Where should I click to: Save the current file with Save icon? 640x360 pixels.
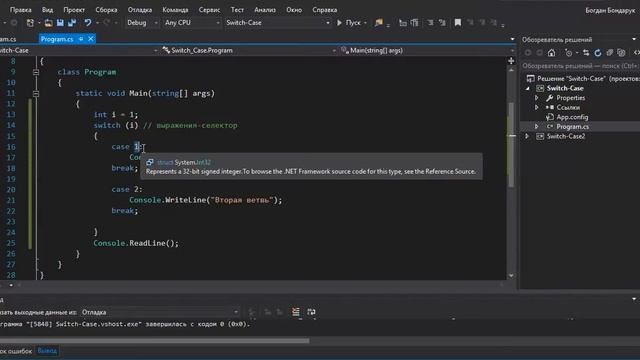coord(60,23)
